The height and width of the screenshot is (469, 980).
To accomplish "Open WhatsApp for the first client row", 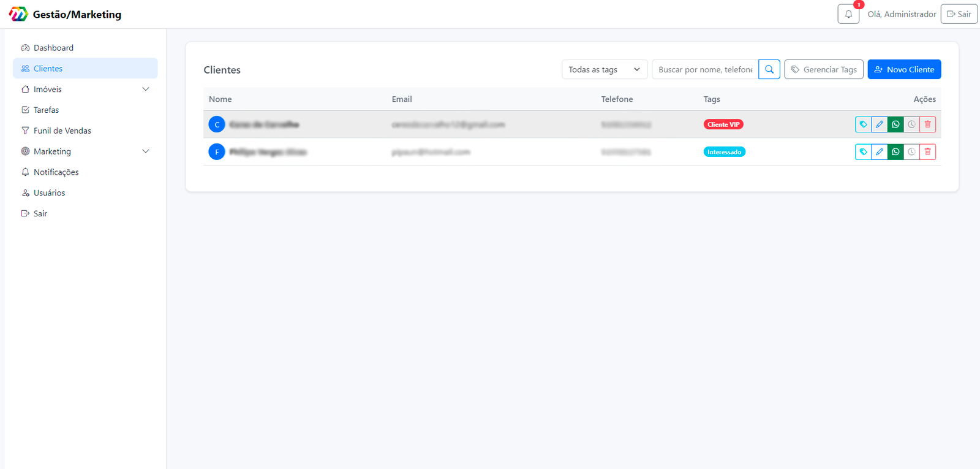I will point(895,124).
